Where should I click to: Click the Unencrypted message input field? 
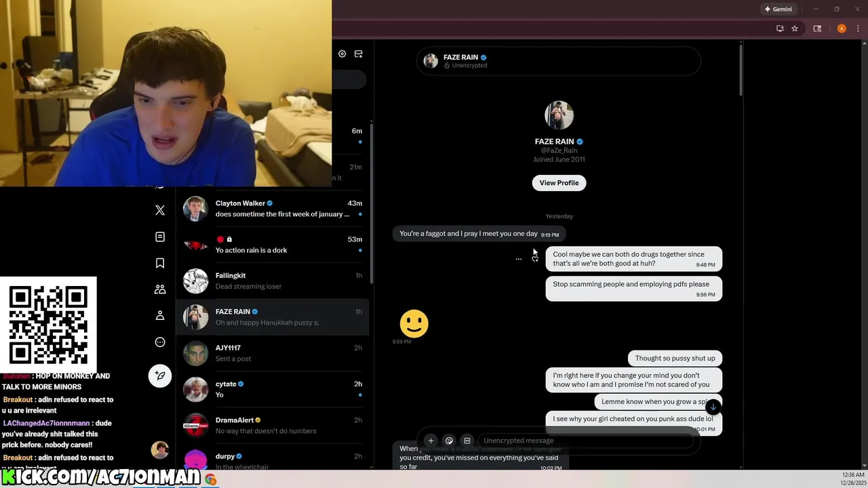[x=587, y=441]
